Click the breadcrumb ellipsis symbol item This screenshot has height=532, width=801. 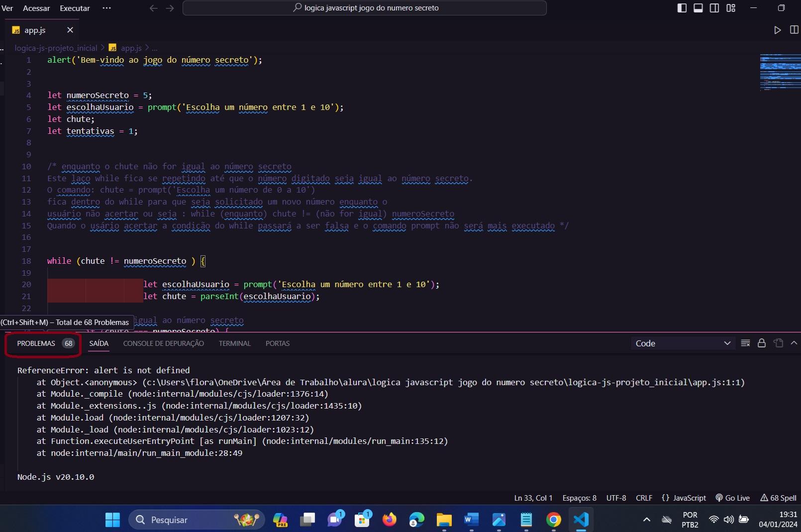pos(155,48)
